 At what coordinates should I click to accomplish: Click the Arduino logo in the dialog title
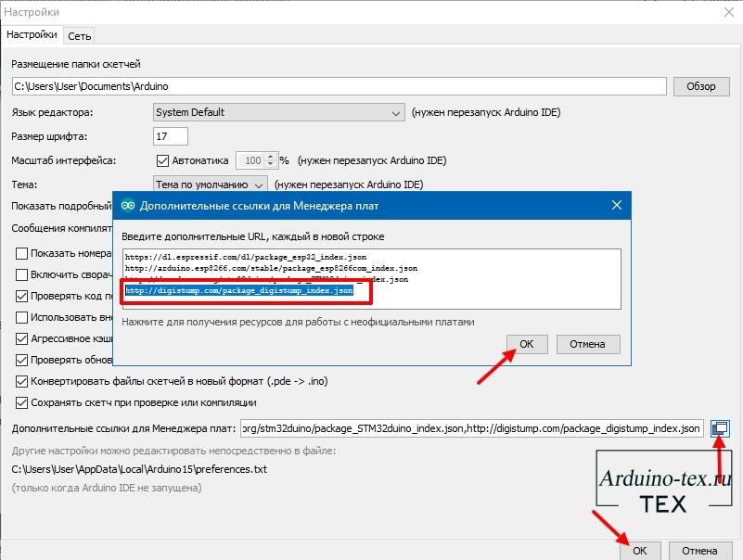click(127, 205)
